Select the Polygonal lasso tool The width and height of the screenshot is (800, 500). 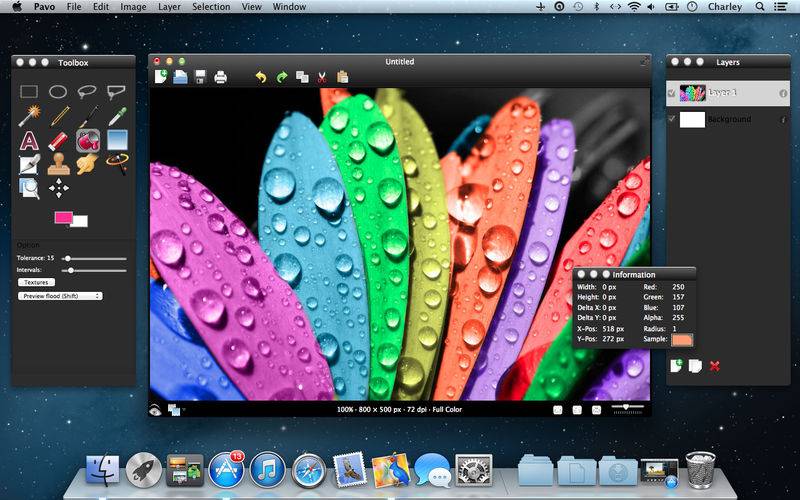pyautogui.click(x=116, y=92)
